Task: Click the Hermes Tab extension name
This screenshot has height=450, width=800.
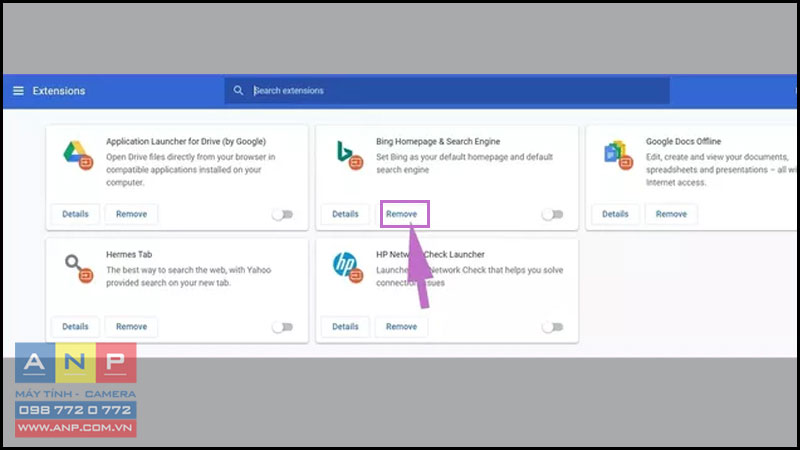Action: click(129, 254)
